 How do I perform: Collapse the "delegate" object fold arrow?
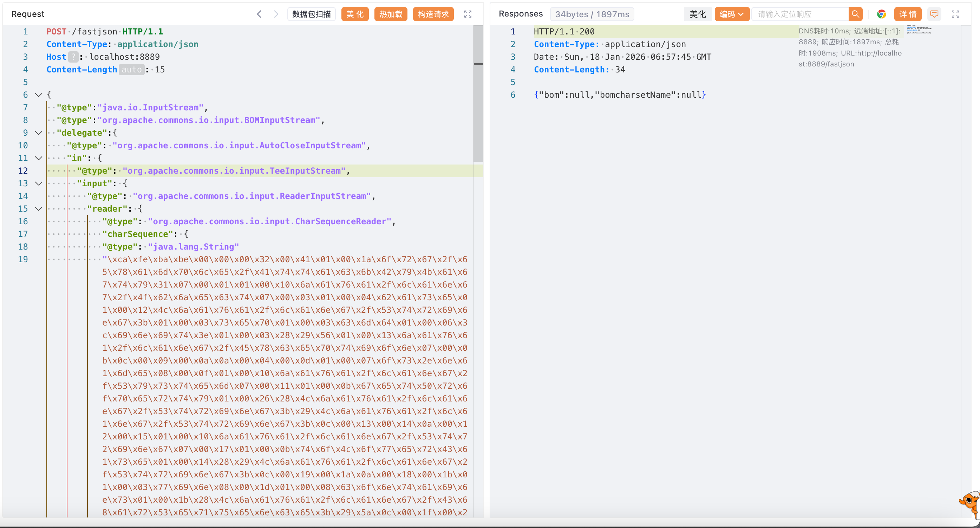coord(38,133)
